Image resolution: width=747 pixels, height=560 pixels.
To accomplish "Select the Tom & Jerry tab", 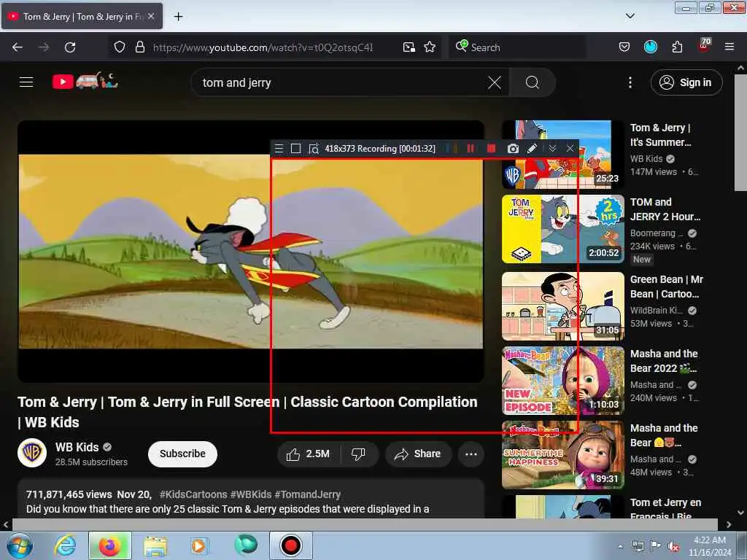I will 82,17.
